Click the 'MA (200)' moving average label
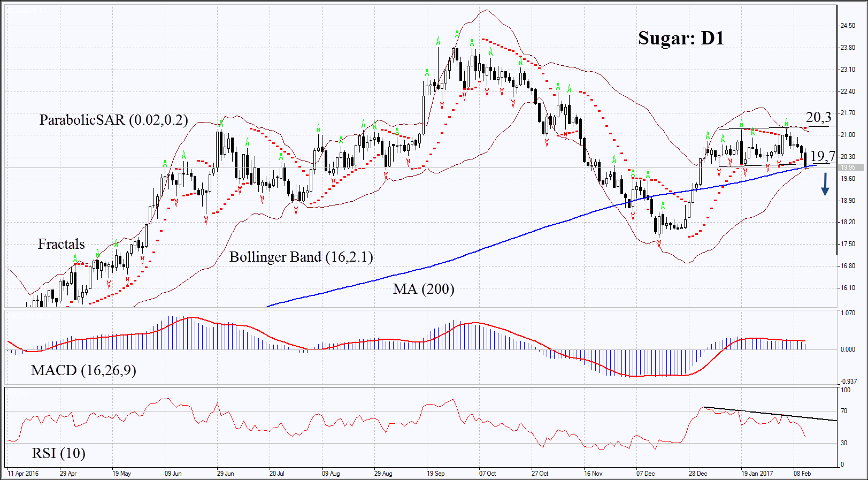This screenshot has height=480, width=868. pos(424,289)
